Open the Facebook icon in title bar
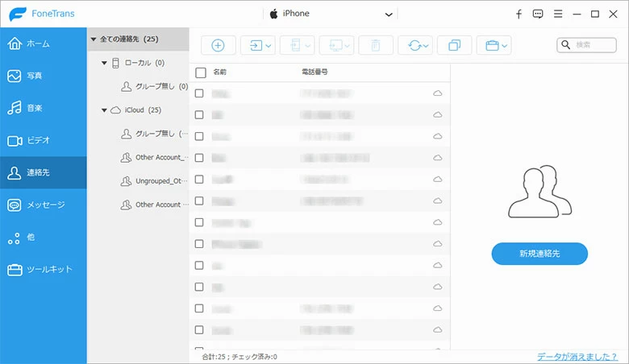This screenshot has width=629, height=364. pyautogui.click(x=518, y=14)
